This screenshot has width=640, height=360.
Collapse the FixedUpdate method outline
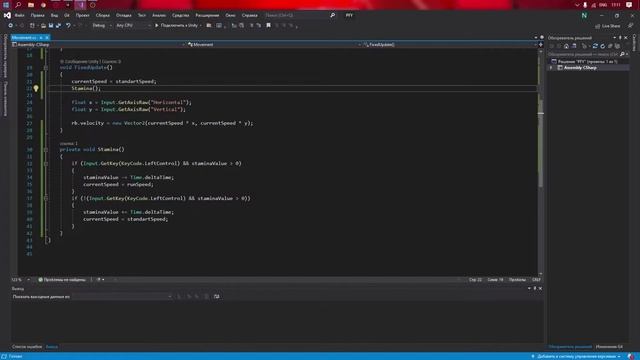(x=46, y=68)
